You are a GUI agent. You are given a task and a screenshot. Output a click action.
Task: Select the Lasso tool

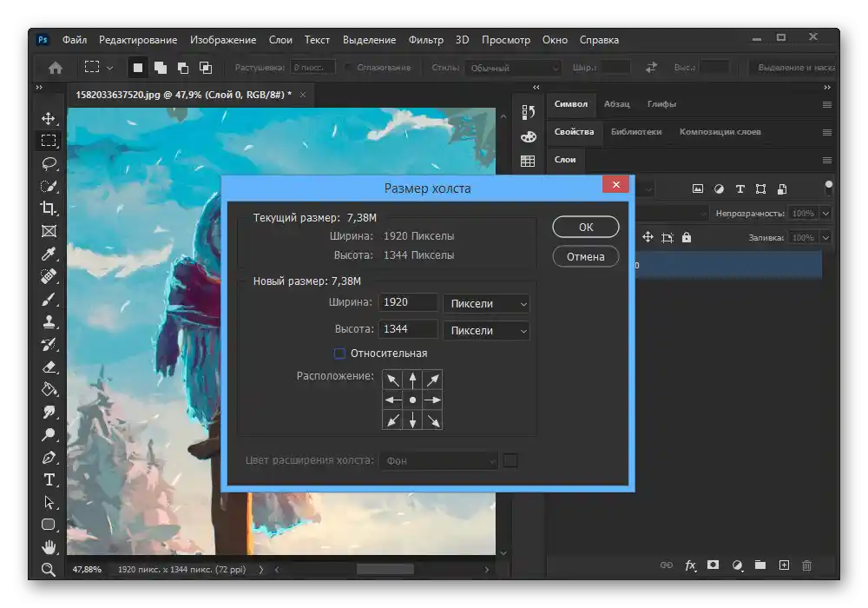tap(49, 163)
